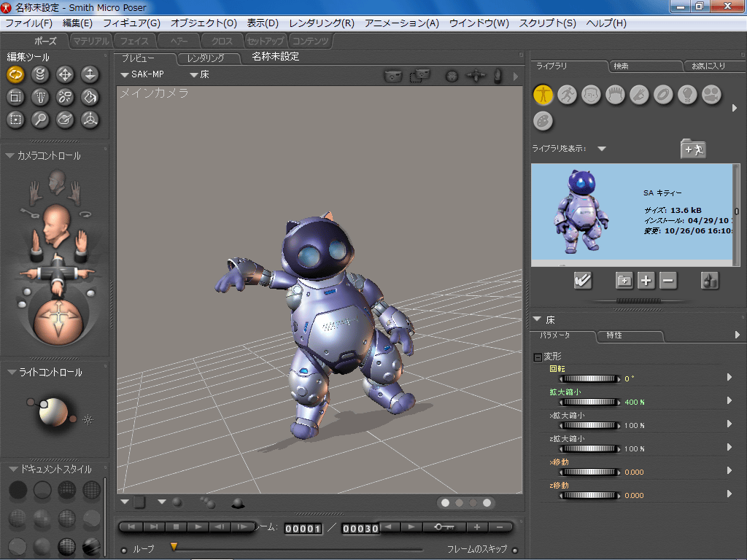Click the 拡大縮小 dial showing 400 %
Screen dimensions: 747x560
click(x=589, y=402)
